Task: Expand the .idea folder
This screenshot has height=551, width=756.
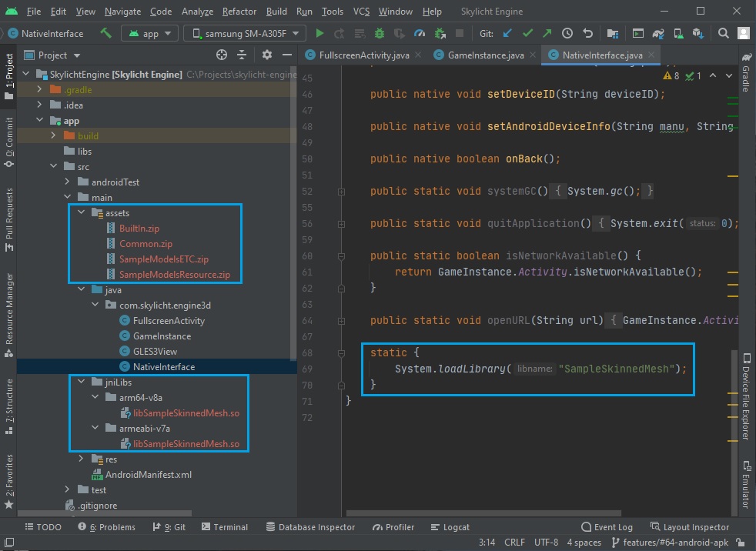Action: click(x=39, y=105)
